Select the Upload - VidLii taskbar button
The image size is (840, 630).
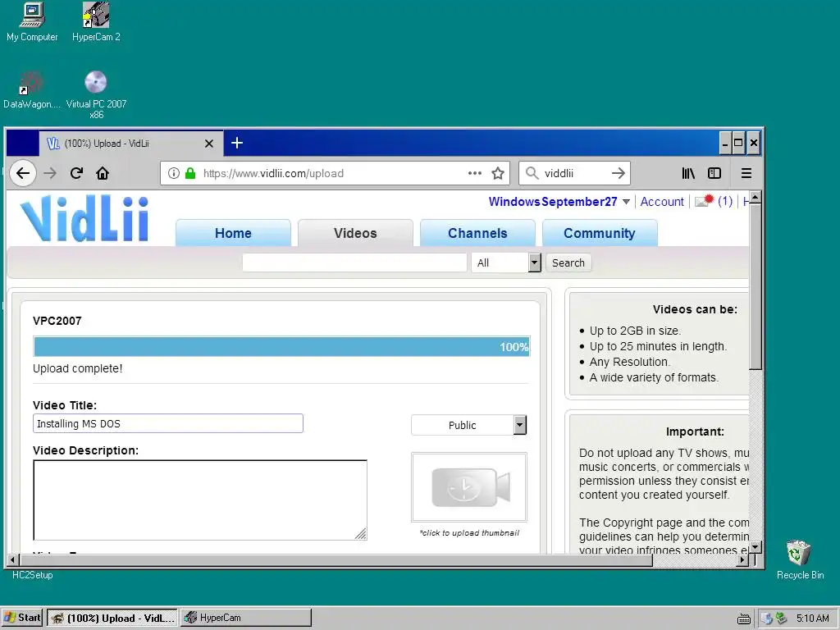[112, 618]
